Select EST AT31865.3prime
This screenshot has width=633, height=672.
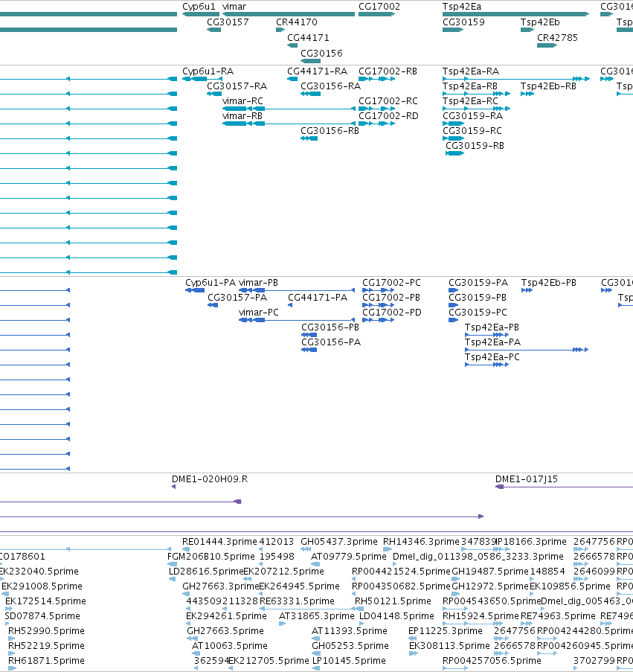[x=317, y=616]
